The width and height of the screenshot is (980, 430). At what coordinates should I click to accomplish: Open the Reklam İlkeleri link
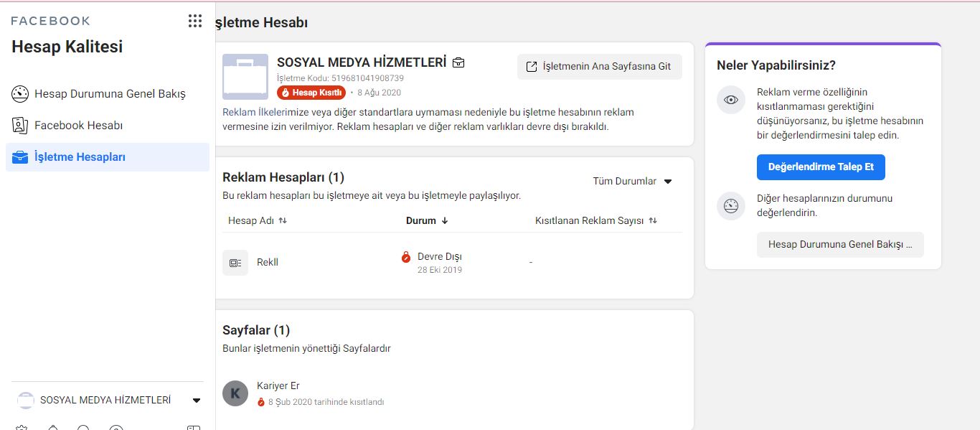click(255, 112)
